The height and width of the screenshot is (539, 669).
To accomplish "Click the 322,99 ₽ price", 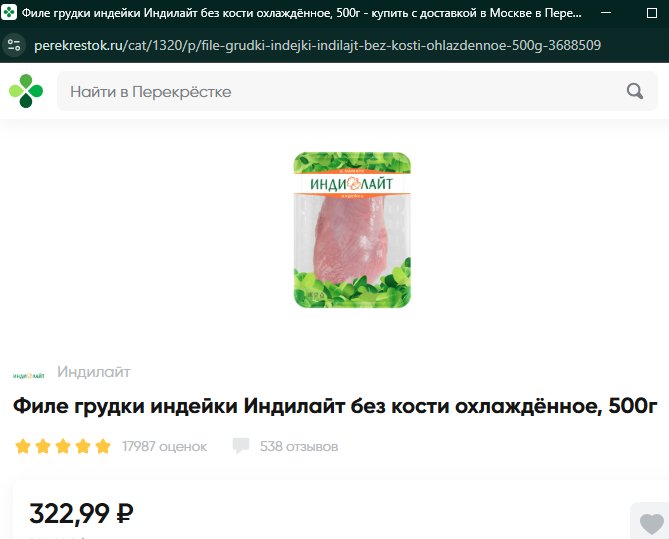I will (81, 513).
